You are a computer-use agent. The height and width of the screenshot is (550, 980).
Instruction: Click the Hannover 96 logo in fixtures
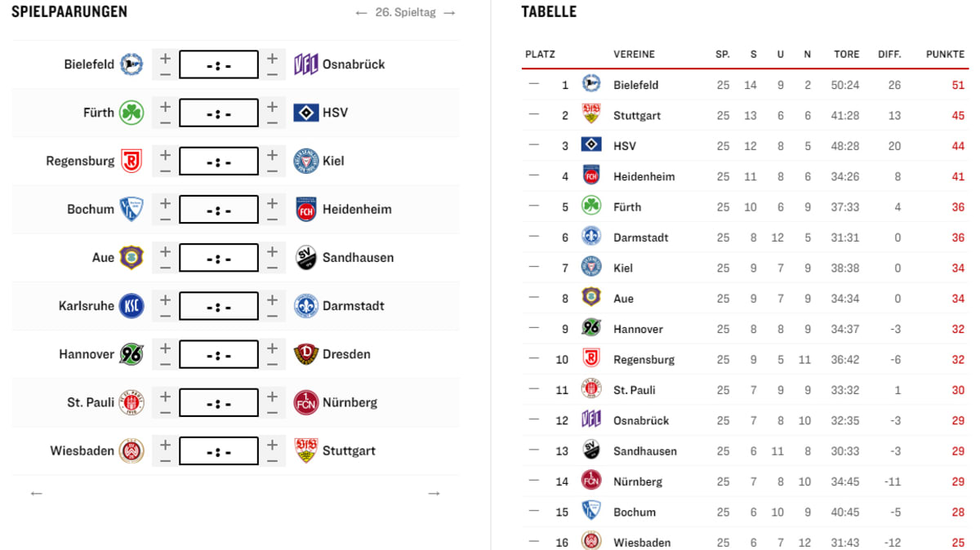(131, 354)
